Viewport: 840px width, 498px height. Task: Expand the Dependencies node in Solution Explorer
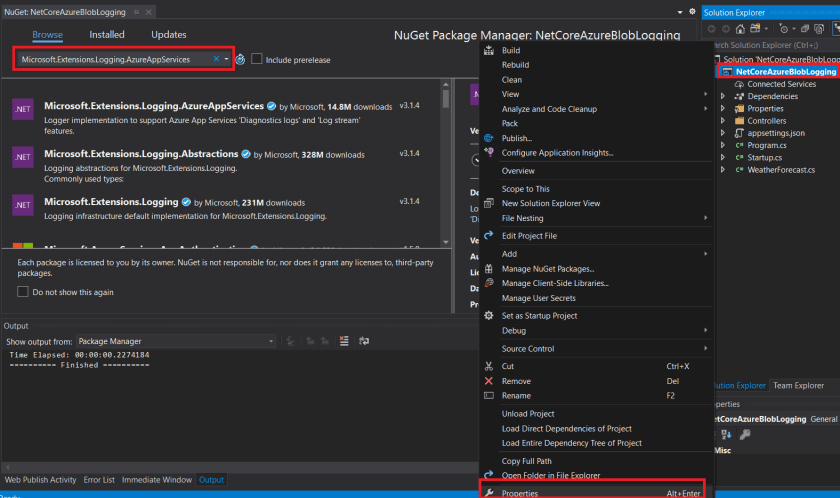point(723,96)
